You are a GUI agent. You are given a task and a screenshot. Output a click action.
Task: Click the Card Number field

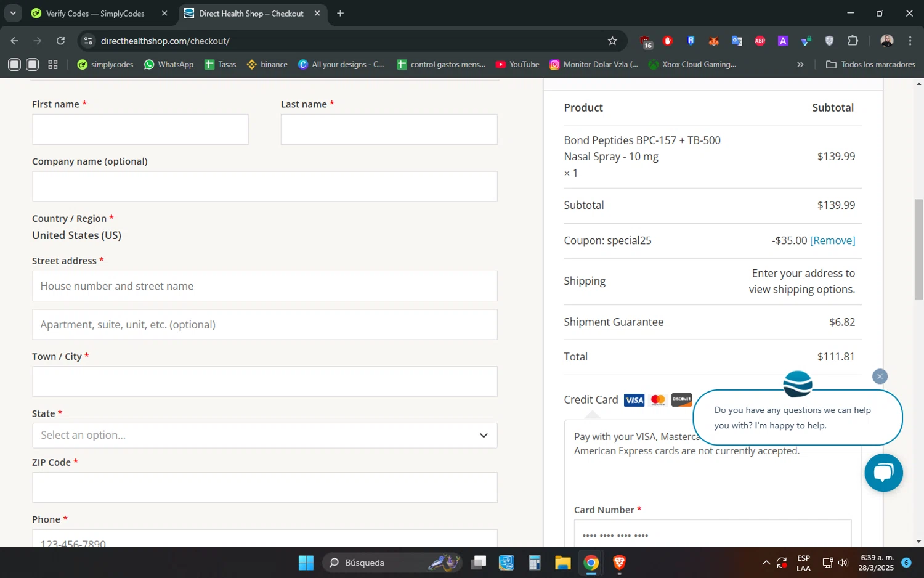(x=713, y=534)
